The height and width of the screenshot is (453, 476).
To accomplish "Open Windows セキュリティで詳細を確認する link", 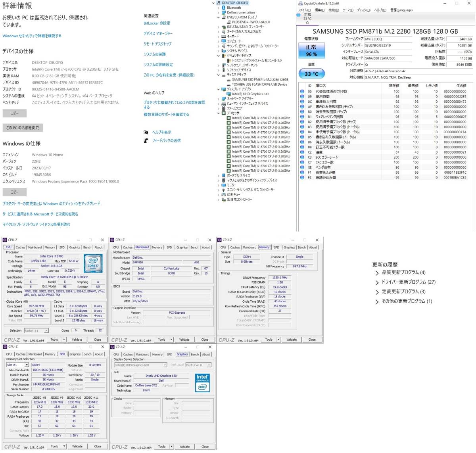I will click(x=32, y=36).
